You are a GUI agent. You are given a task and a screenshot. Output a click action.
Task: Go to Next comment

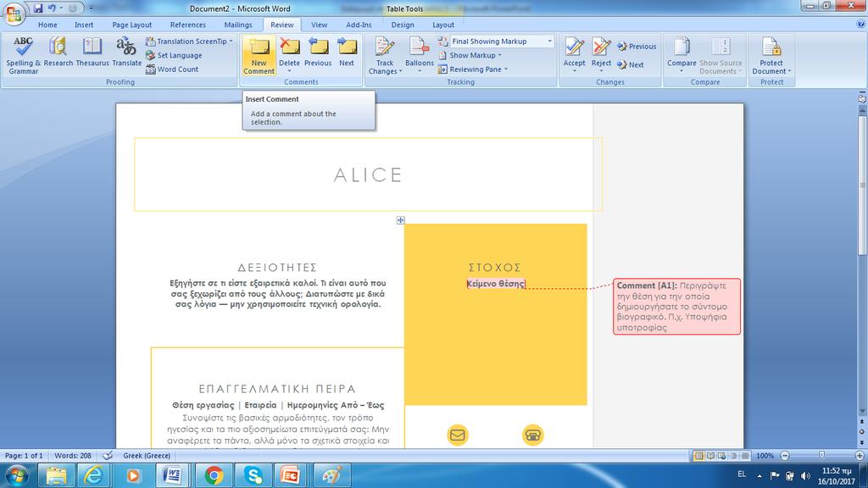(347, 53)
